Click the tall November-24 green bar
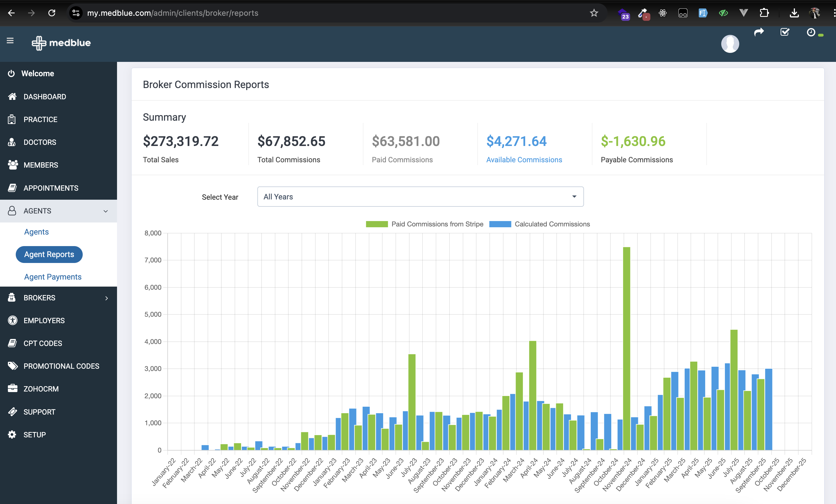The height and width of the screenshot is (504, 836). click(x=626, y=348)
